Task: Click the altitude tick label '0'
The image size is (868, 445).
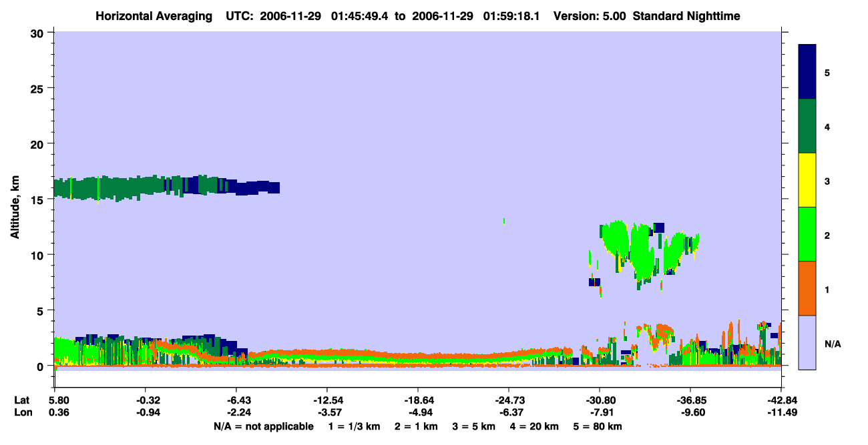Action: [41, 366]
